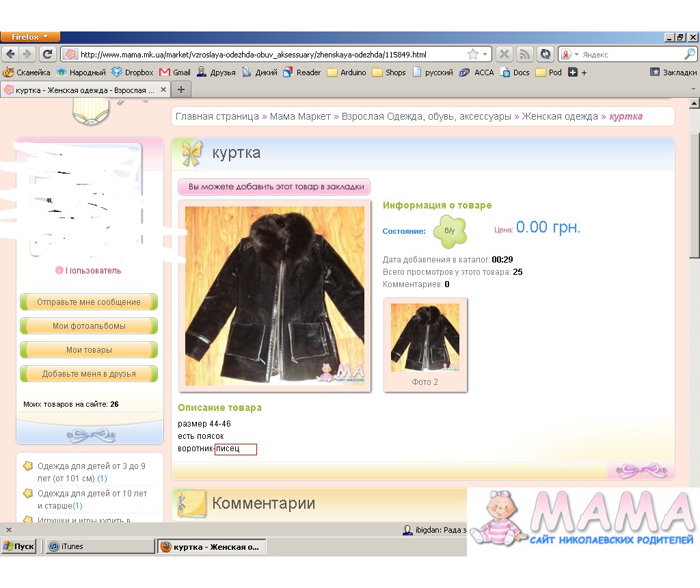The image size is (700, 588).
Task: Open the 'Фото 2' jacket thumbnail
Action: click(x=425, y=338)
